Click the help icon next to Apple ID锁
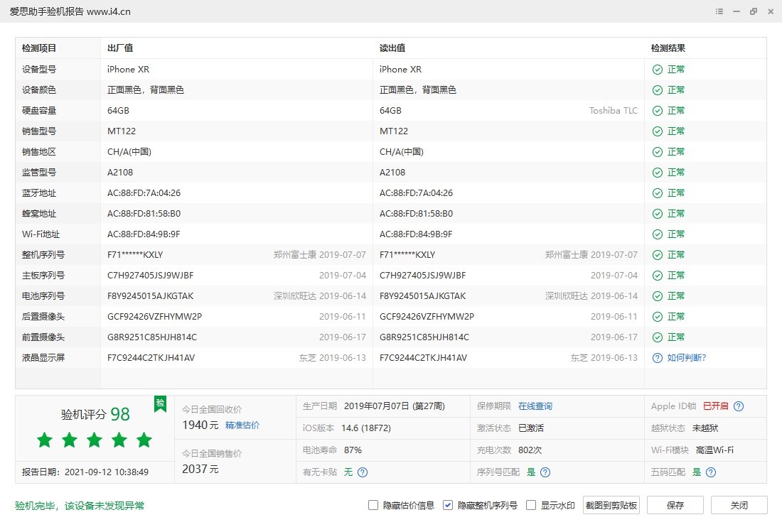 (x=739, y=406)
